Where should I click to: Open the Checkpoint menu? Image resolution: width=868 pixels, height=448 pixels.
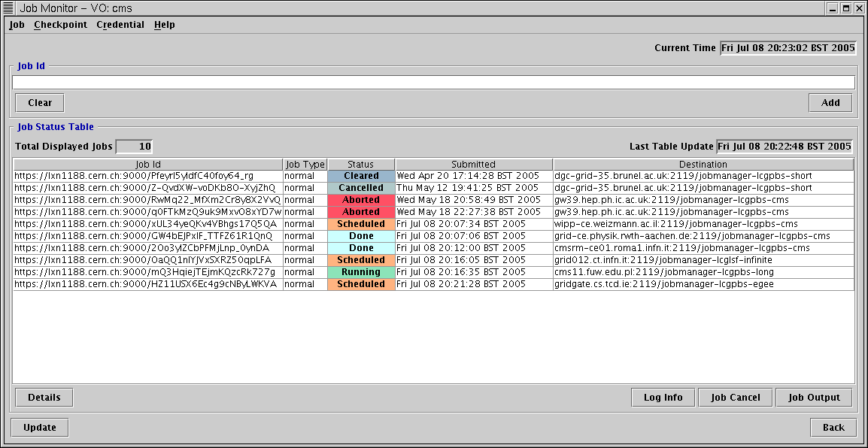60,25
